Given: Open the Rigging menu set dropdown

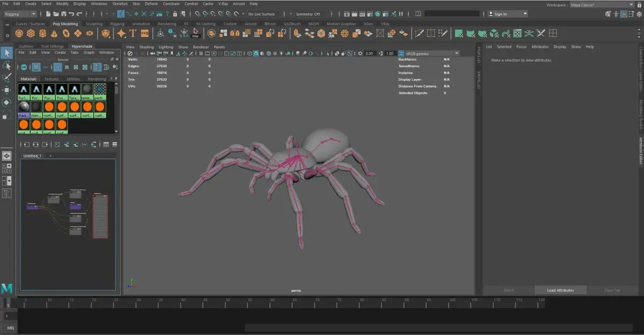Looking at the screenshot, I should click(20, 14).
